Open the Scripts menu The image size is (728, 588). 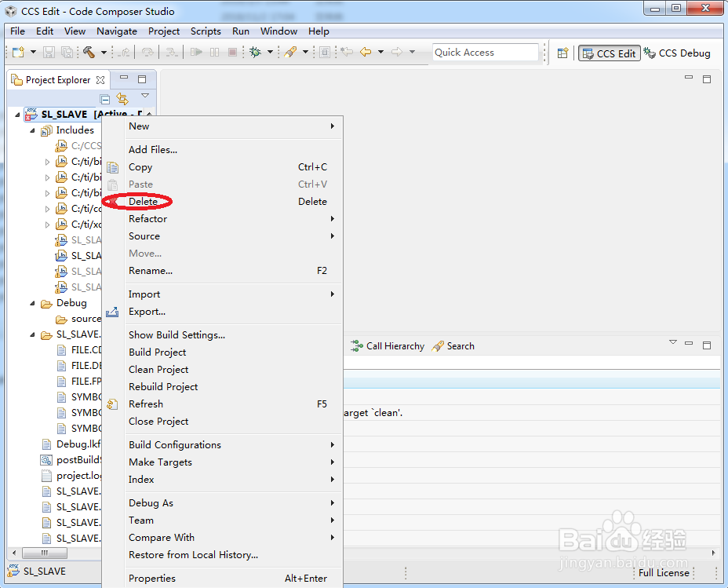206,31
